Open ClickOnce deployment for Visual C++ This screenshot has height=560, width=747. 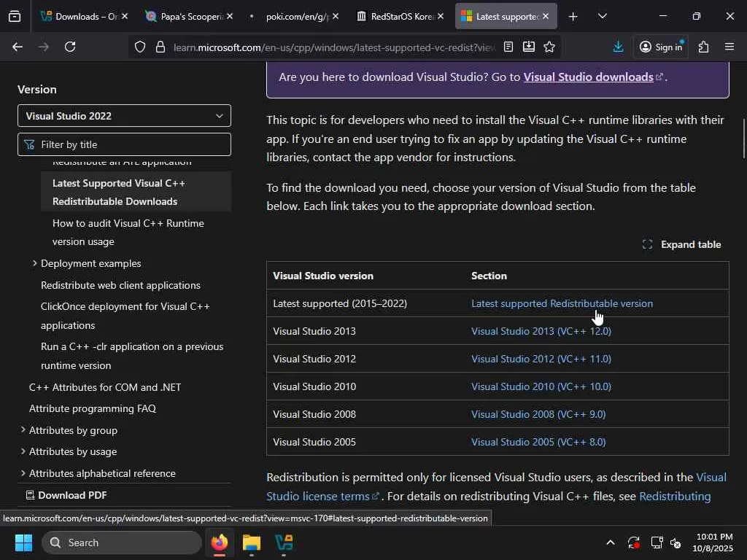coord(125,316)
